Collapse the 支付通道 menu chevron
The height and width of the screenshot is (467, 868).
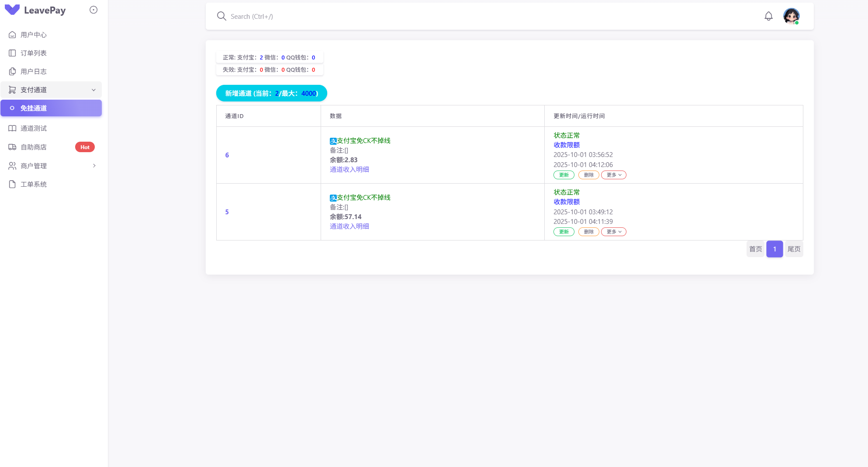coord(93,90)
